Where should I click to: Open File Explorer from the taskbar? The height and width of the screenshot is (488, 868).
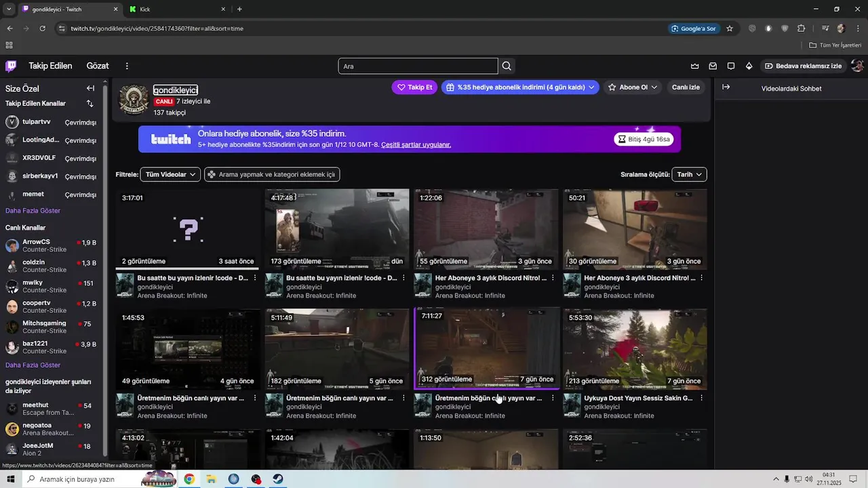(212, 479)
